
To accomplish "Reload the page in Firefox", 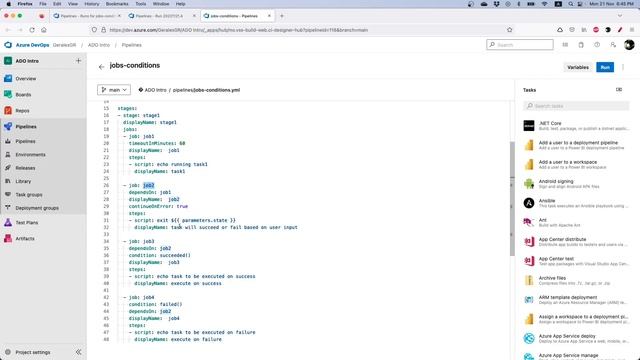I will click(32, 30).
